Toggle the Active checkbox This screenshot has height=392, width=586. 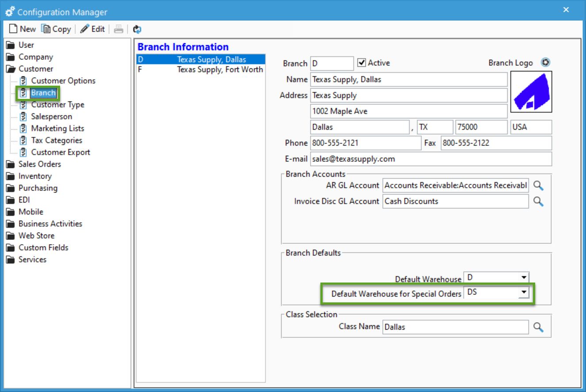point(361,63)
